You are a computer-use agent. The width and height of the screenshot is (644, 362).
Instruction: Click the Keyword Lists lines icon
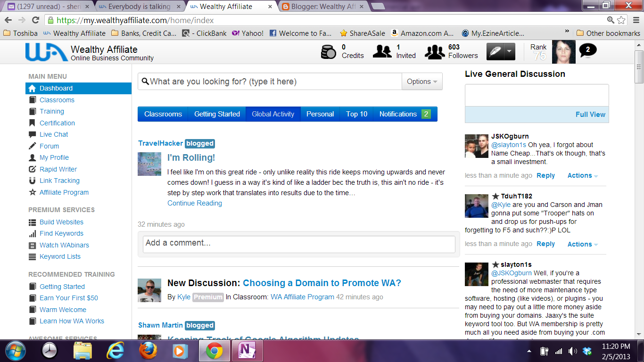click(x=32, y=257)
